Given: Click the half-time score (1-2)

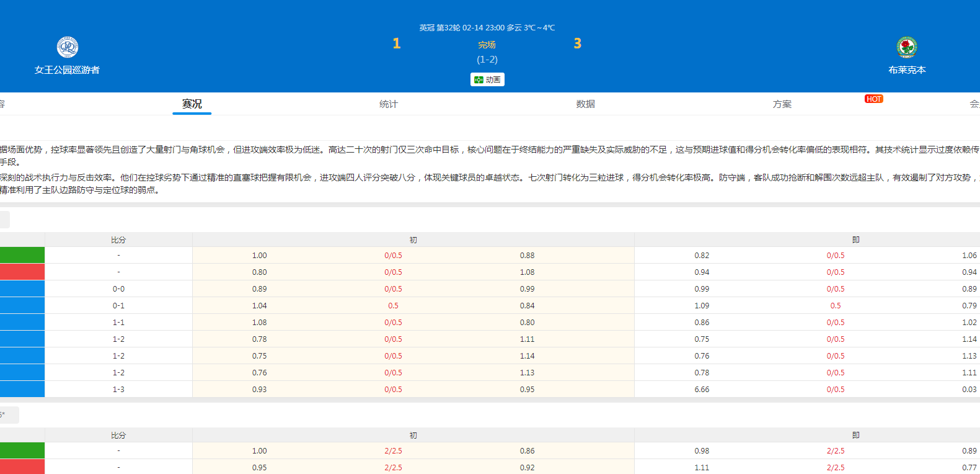Looking at the screenshot, I should tap(487, 60).
